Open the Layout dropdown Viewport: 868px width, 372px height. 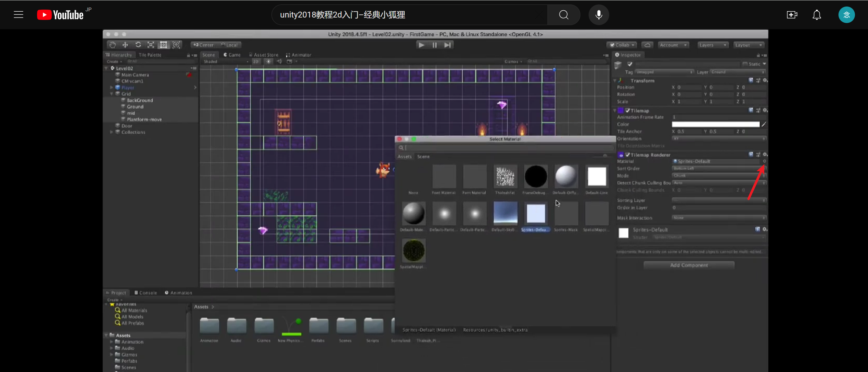pos(749,45)
